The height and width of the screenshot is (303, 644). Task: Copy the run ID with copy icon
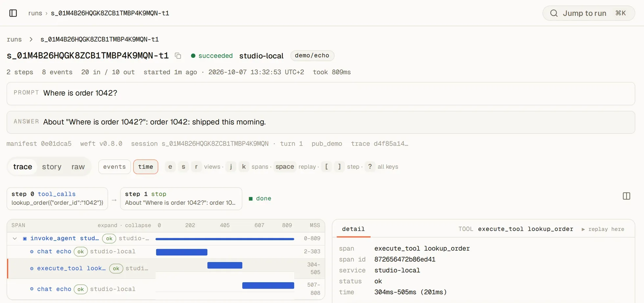[x=178, y=56]
